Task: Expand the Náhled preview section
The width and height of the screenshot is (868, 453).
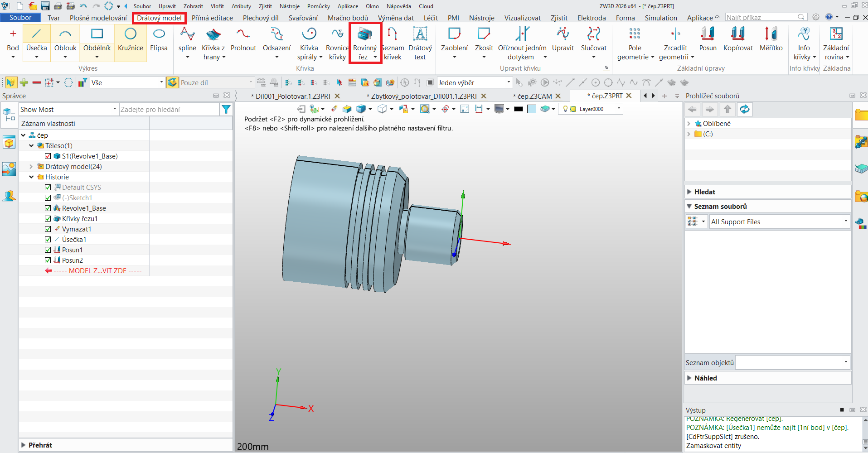Action: click(689, 378)
